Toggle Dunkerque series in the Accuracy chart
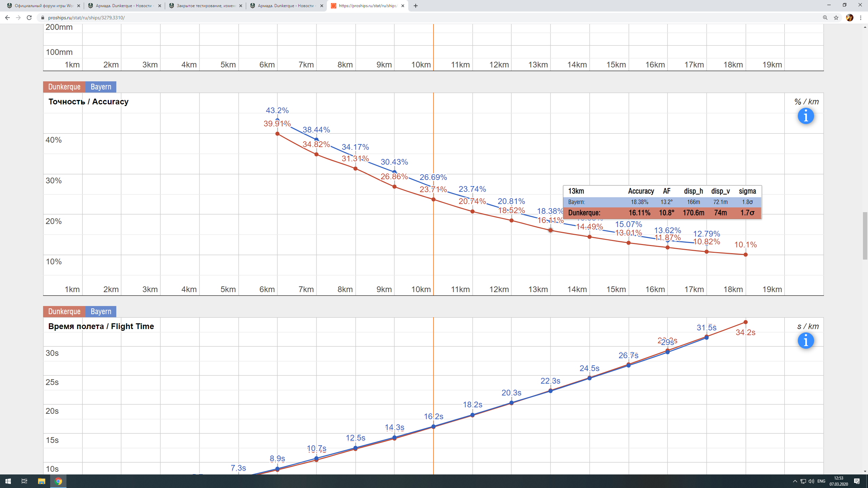Screen dimensions: 868x488 click(64, 87)
